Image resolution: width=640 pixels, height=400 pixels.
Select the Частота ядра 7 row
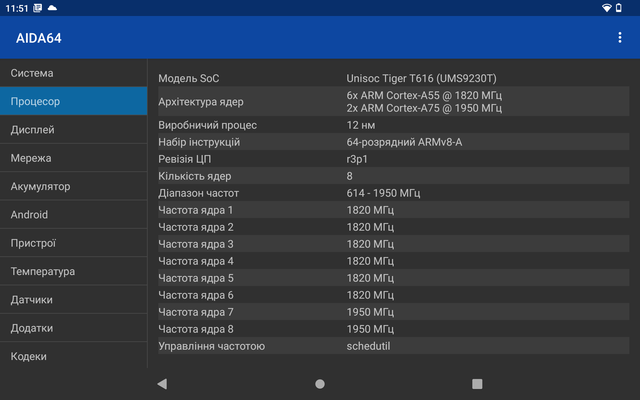tap(393, 312)
